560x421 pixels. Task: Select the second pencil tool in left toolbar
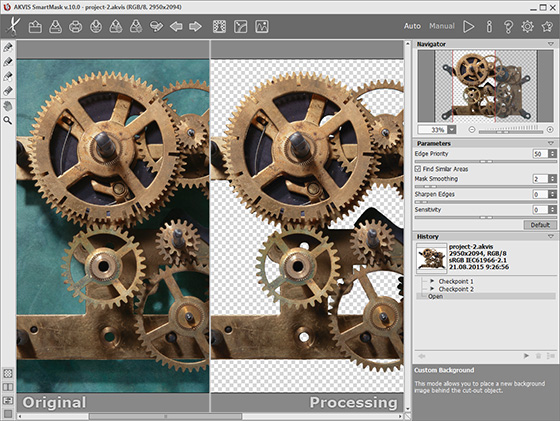point(8,62)
